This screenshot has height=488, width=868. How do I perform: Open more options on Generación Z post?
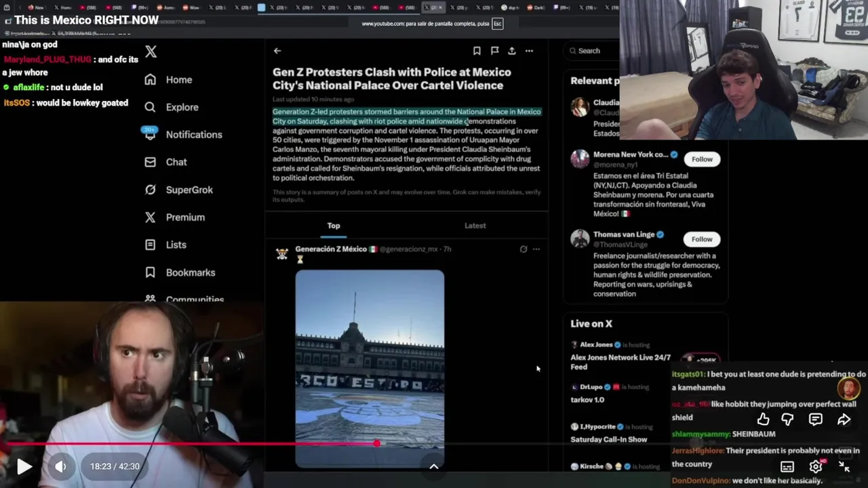point(536,249)
